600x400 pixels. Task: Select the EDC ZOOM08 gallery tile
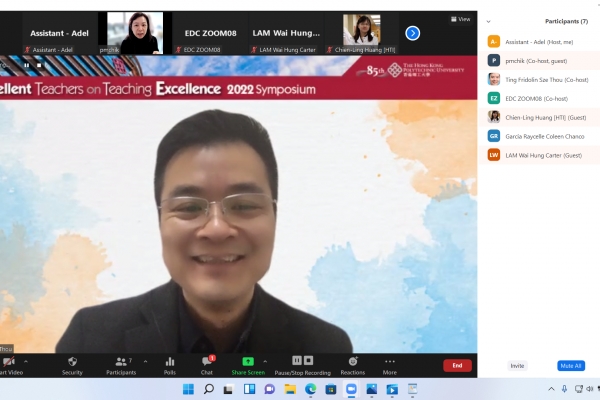click(210, 33)
